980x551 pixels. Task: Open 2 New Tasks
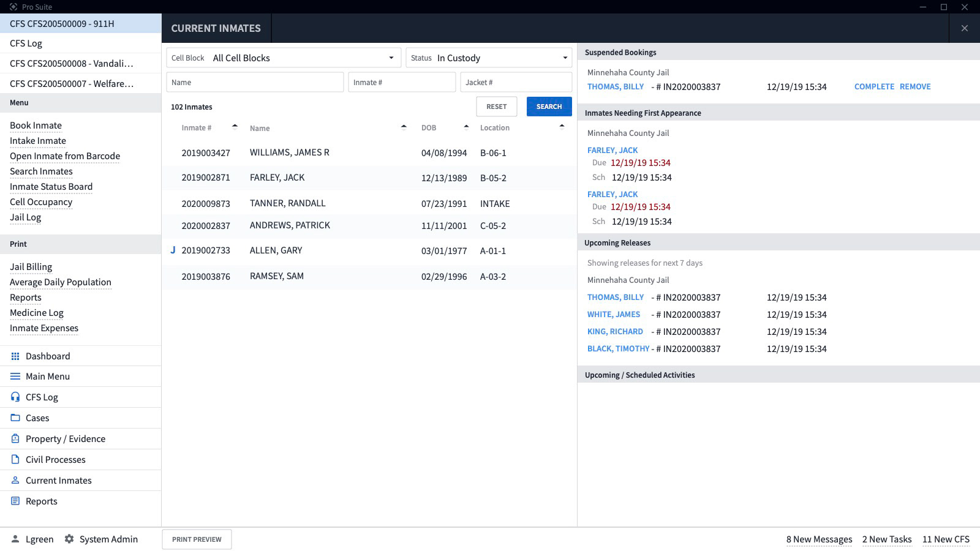887,539
